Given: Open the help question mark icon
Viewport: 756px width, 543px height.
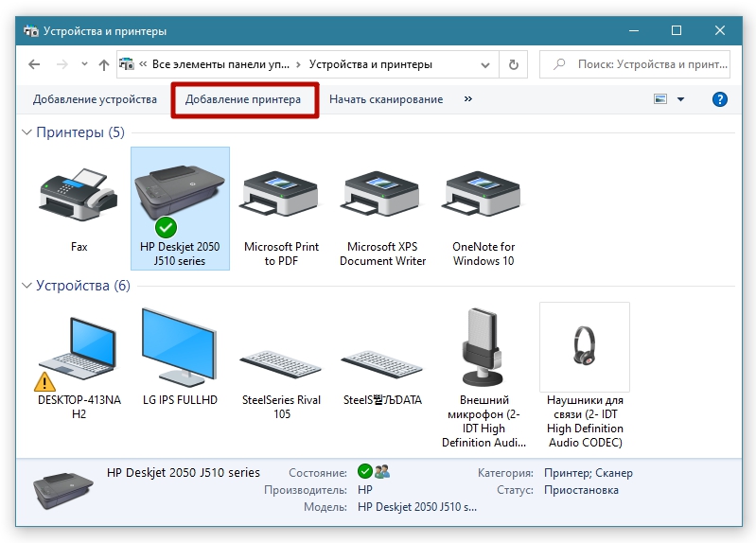Looking at the screenshot, I should pyautogui.click(x=719, y=99).
